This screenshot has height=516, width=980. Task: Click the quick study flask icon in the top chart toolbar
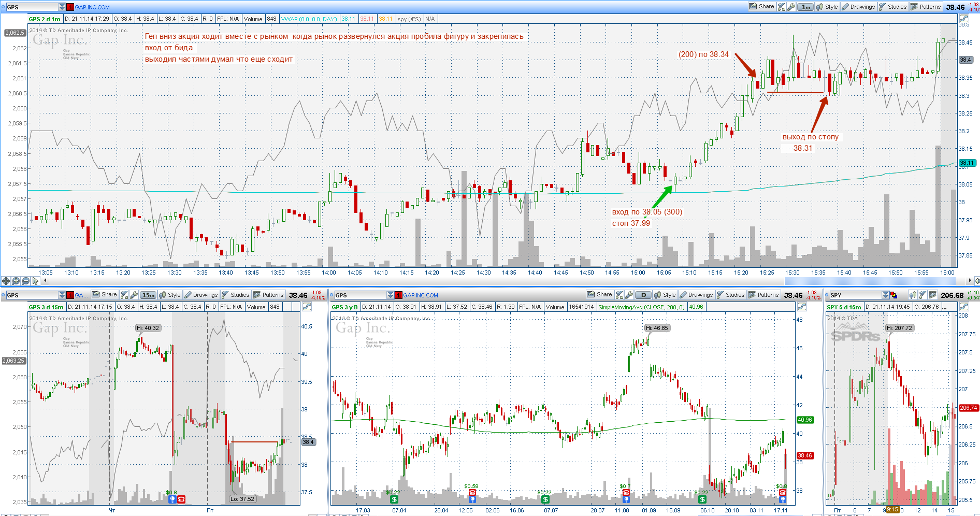pyautogui.click(x=782, y=7)
